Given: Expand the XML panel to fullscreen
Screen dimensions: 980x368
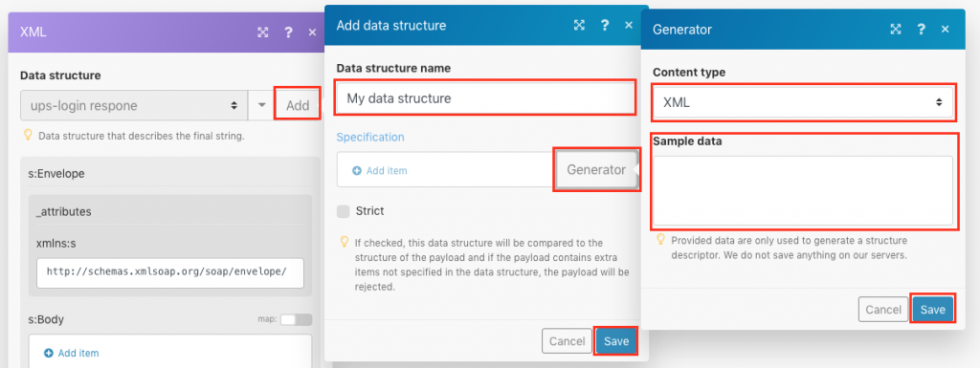Looking at the screenshot, I should click(263, 32).
